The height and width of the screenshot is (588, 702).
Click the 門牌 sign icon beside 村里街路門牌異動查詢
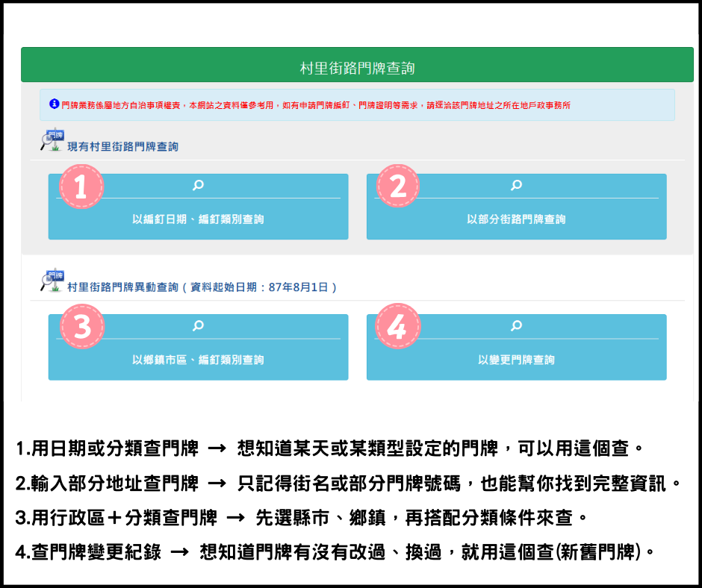click(52, 280)
